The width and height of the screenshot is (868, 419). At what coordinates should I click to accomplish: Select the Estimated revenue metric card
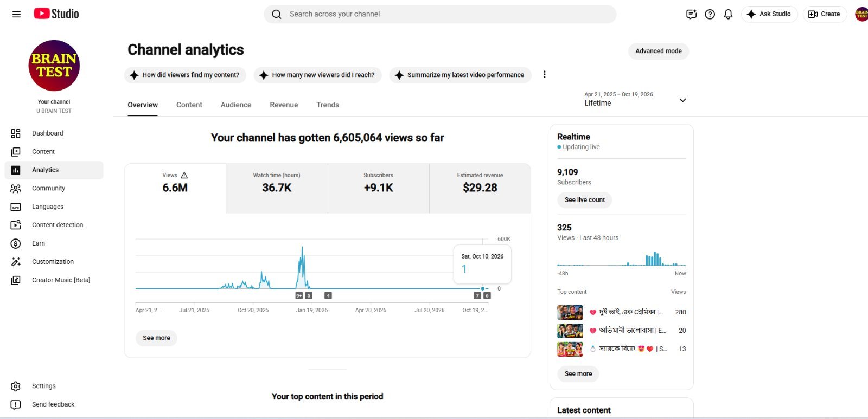[480, 189]
